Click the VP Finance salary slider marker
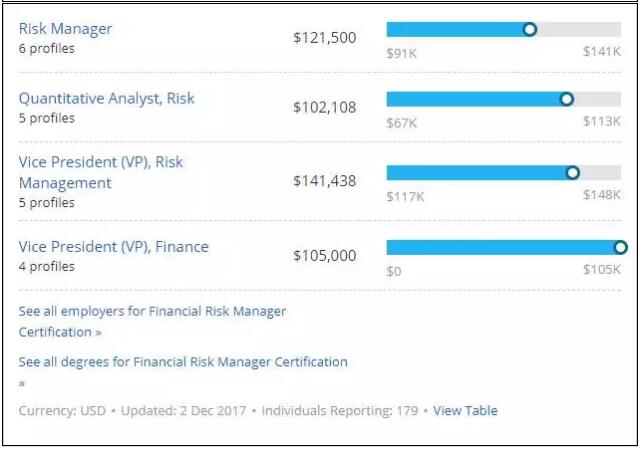Screen dimensions: 640x449 [x=620, y=247]
